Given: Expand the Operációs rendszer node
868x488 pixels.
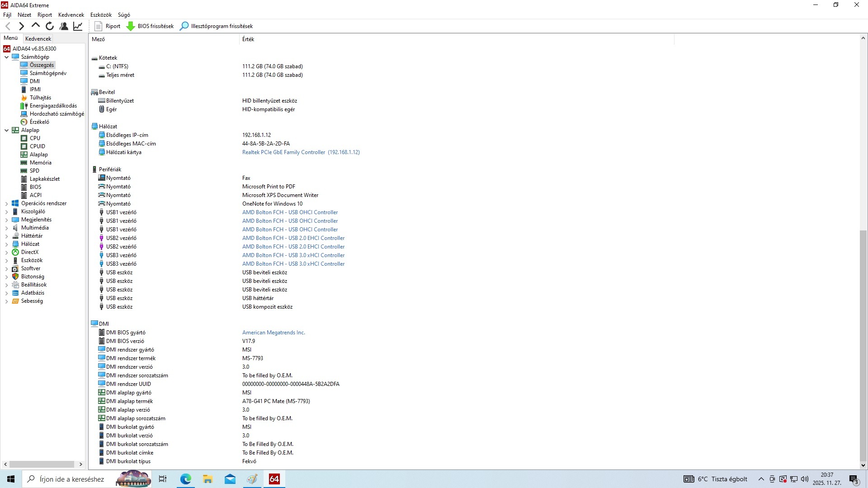Looking at the screenshot, I should point(6,203).
